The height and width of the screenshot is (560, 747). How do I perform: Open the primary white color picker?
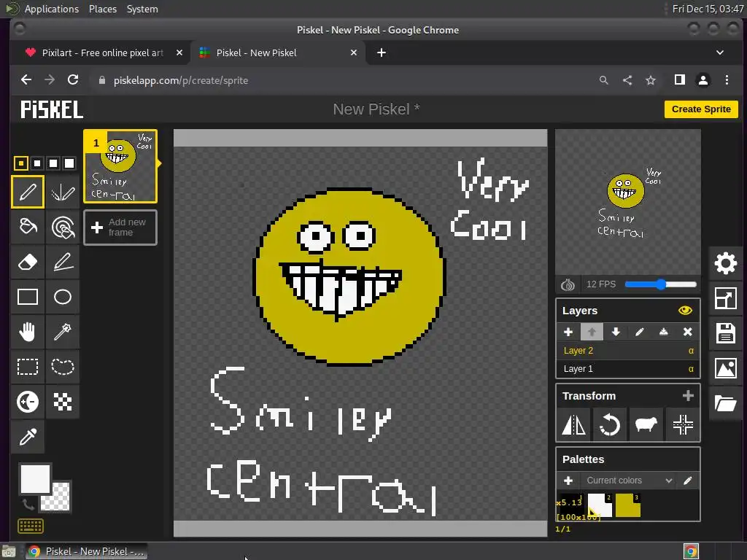[x=35, y=478]
